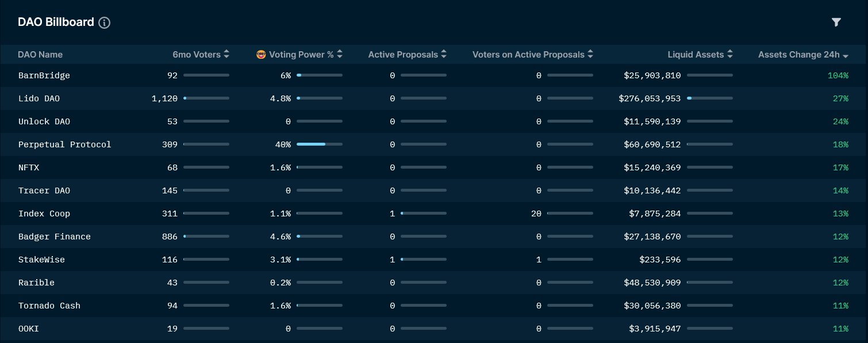Click the Liquid Assets header label
Viewport: 868px width, 343px height.
click(696, 55)
